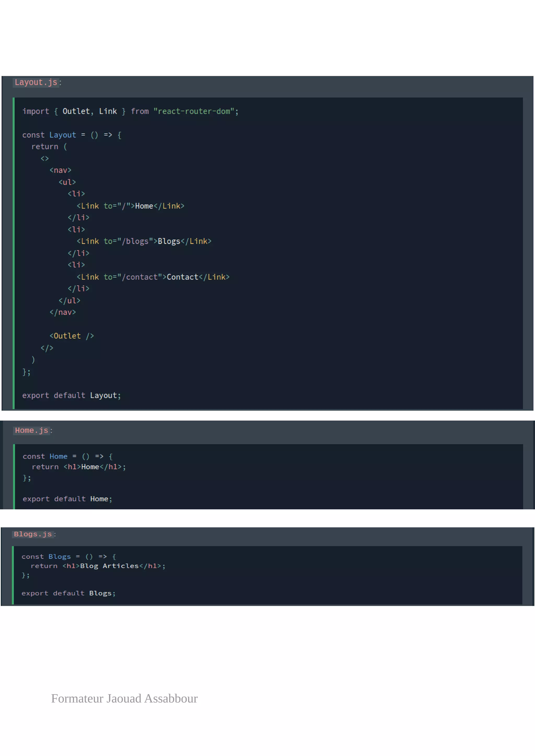Click the "react-router-dom" import string
Screen dimensions: 535x756
pyautogui.click(x=194, y=111)
